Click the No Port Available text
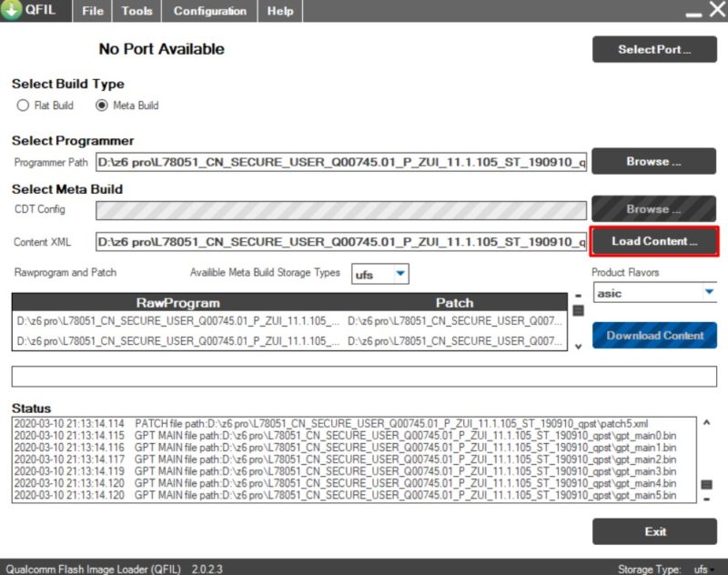The height and width of the screenshot is (575, 728). click(162, 49)
